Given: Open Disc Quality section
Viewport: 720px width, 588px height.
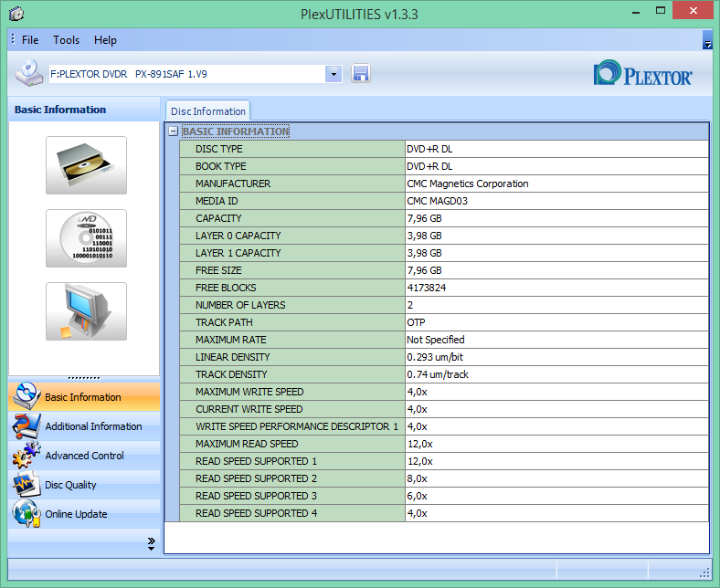Looking at the screenshot, I should point(84,485).
